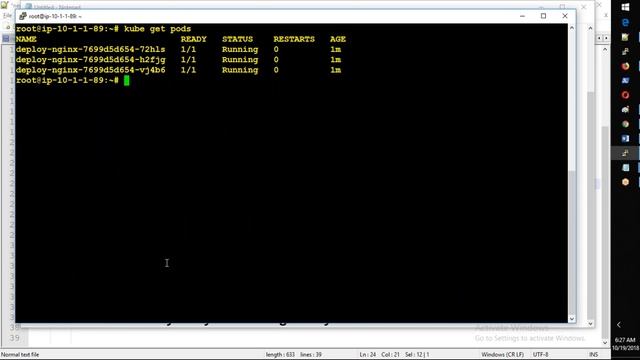Select the active PuTTY taskbar icon

[x=625, y=153]
